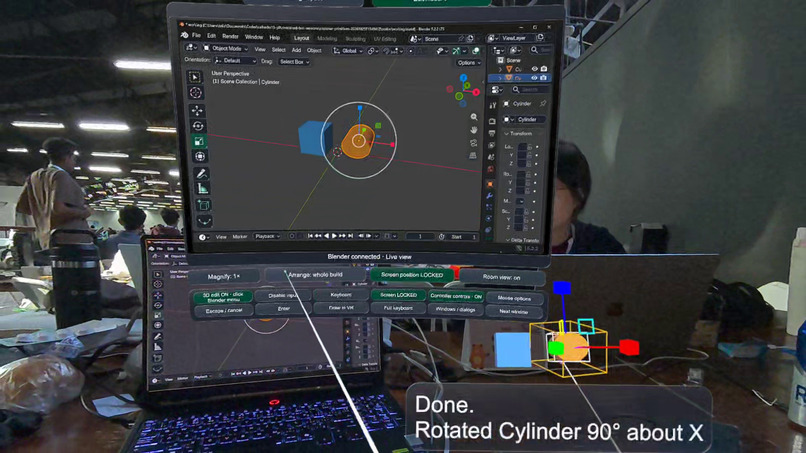Viewport: 806px width, 453px height.
Task: Click the red X axis gizmo ball
Action: pyautogui.click(x=477, y=92)
